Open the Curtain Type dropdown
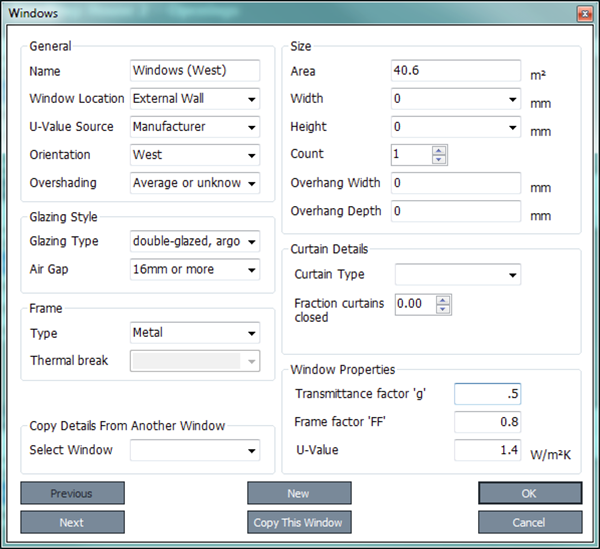 [x=458, y=274]
